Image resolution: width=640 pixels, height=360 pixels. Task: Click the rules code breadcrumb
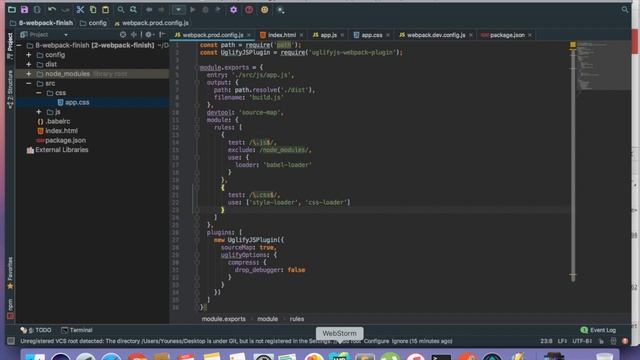click(297, 319)
